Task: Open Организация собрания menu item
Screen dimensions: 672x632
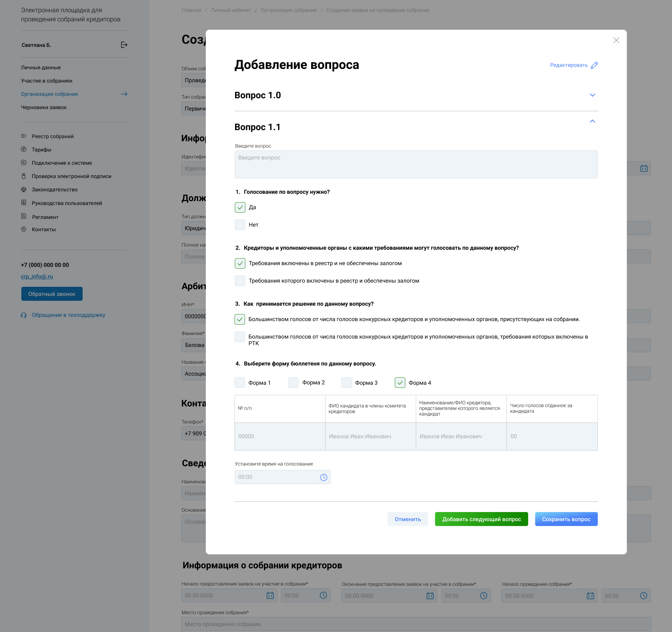Action: click(49, 94)
